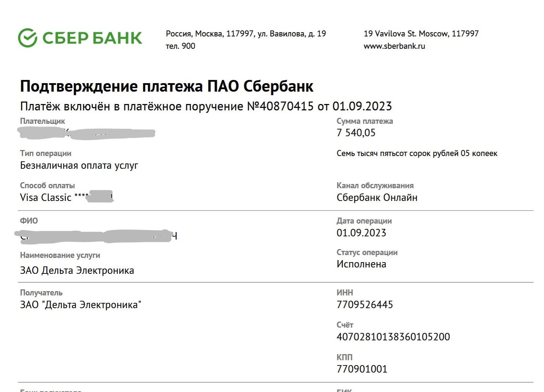Select the operation date 01.09.2023 value
Screen dimensions: 544x392
(361, 233)
